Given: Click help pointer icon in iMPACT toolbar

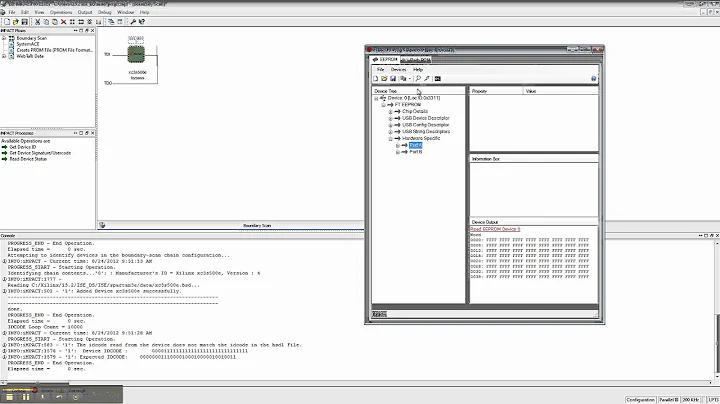Looking at the screenshot, I should click(x=141, y=22).
